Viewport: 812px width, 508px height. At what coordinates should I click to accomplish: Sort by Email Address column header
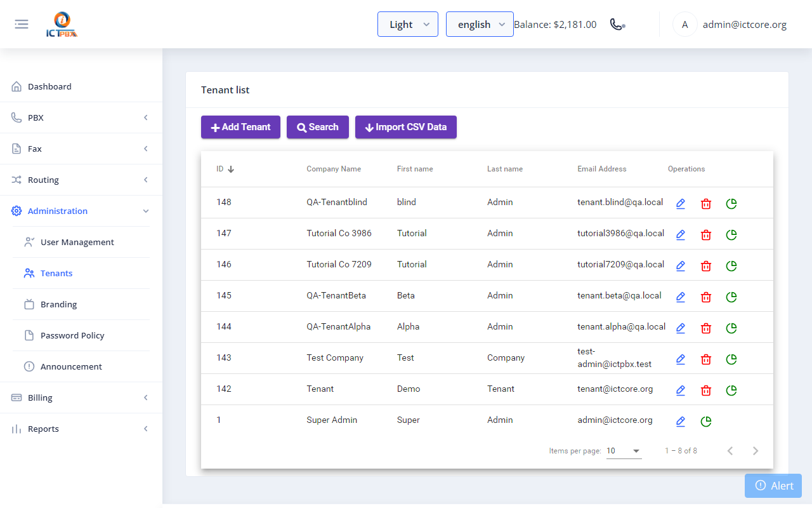point(602,169)
